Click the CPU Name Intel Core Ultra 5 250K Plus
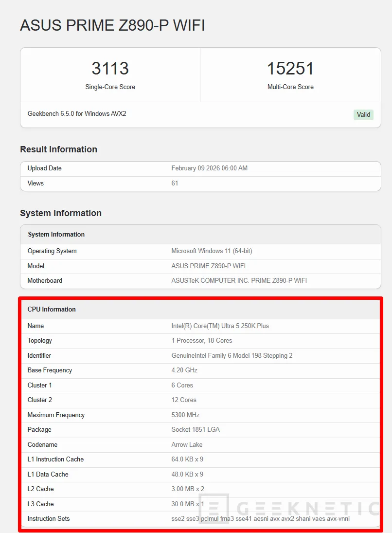The width and height of the screenshot is (392, 533). point(221,326)
